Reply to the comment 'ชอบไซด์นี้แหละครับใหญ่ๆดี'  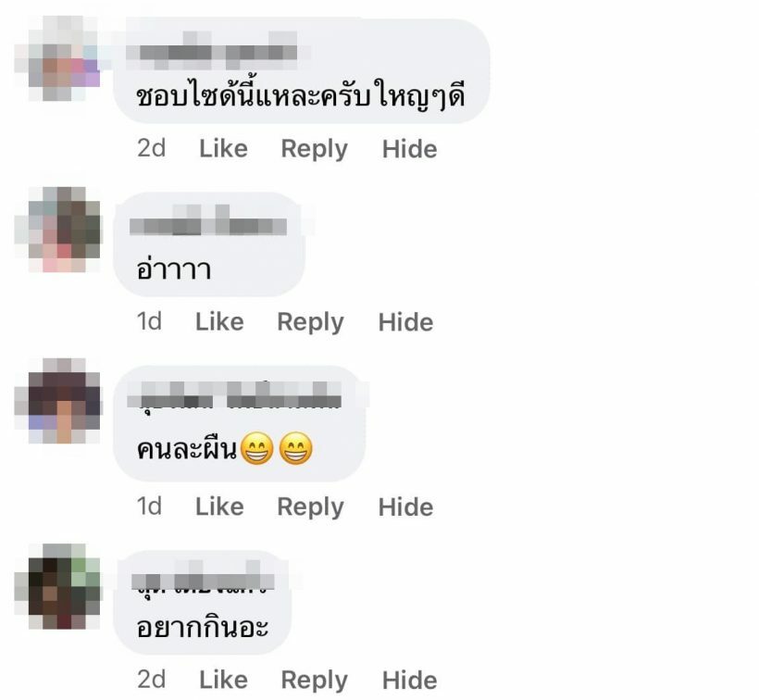314,149
